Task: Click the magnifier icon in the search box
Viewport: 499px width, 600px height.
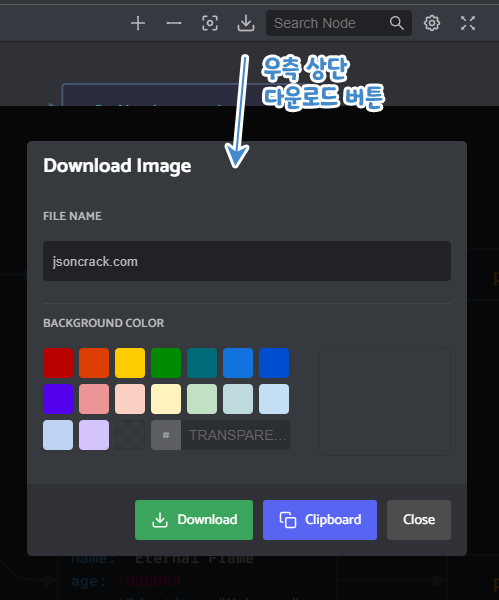Action: click(x=397, y=23)
